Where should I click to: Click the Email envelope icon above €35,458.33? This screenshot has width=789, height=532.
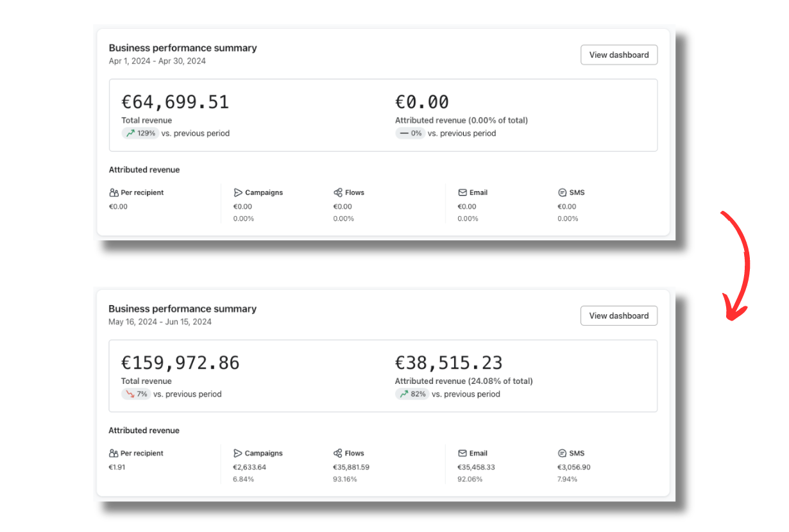(x=462, y=453)
